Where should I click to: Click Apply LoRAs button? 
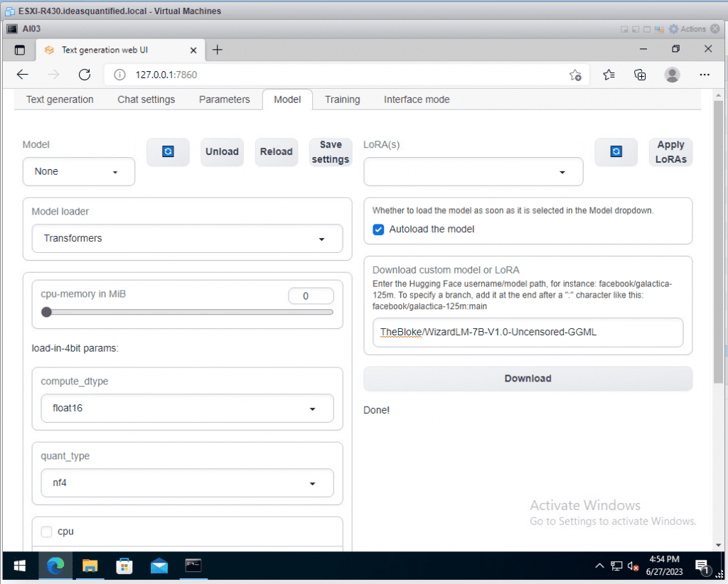(671, 151)
